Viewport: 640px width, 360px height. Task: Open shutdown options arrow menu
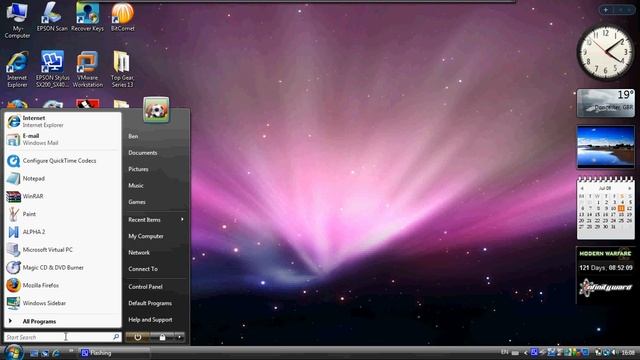coord(180,337)
